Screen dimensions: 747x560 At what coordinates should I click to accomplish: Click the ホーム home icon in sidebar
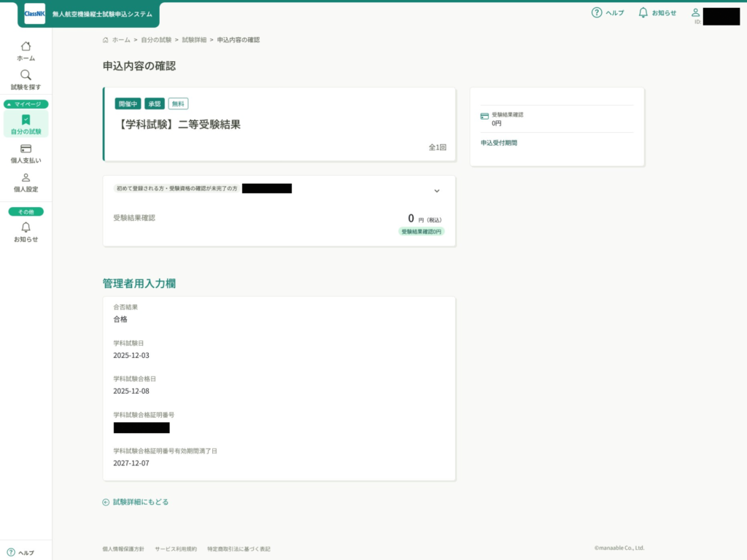pos(26,46)
